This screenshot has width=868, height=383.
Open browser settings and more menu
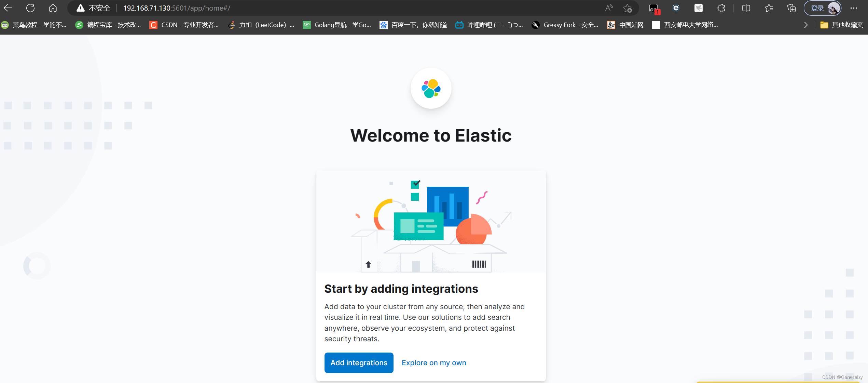854,8
